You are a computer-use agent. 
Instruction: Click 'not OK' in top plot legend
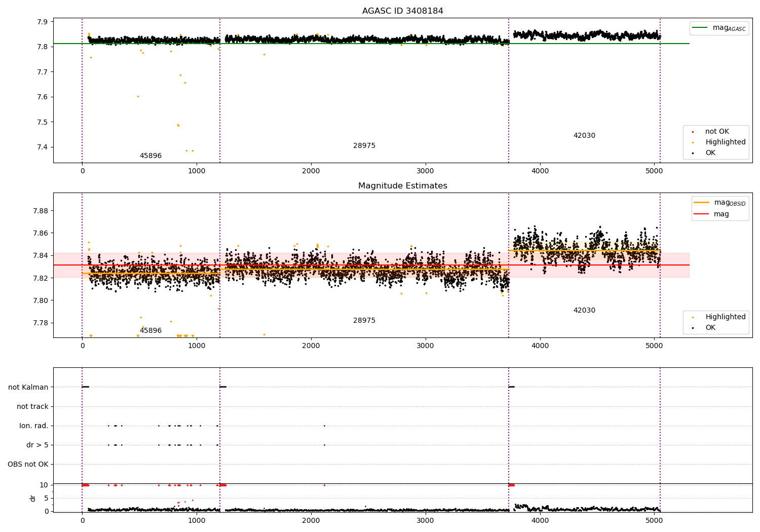717,131
